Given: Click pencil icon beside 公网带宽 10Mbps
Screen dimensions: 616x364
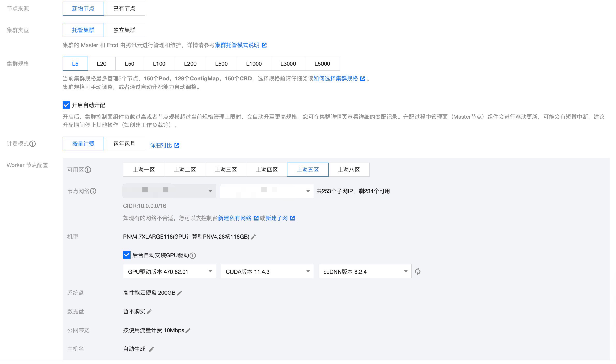Looking at the screenshot, I should pos(188,330).
